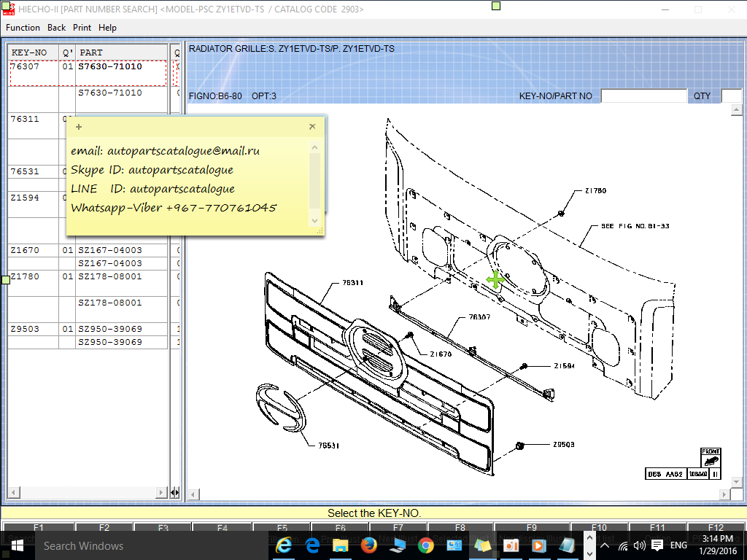Viewport: 747px width, 560px height.
Task: Click in the KEY-NO/PART NO input field
Action: click(643, 96)
